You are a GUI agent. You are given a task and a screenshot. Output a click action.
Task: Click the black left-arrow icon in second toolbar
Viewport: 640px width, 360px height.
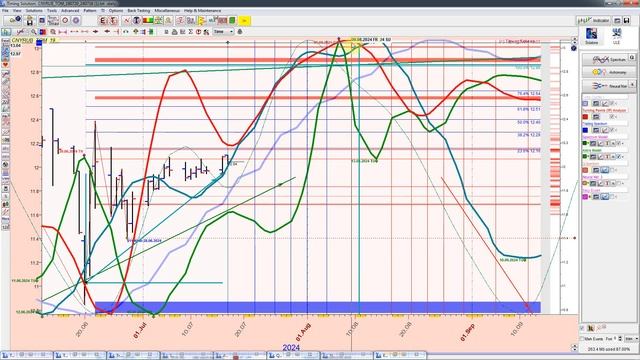tap(107, 31)
